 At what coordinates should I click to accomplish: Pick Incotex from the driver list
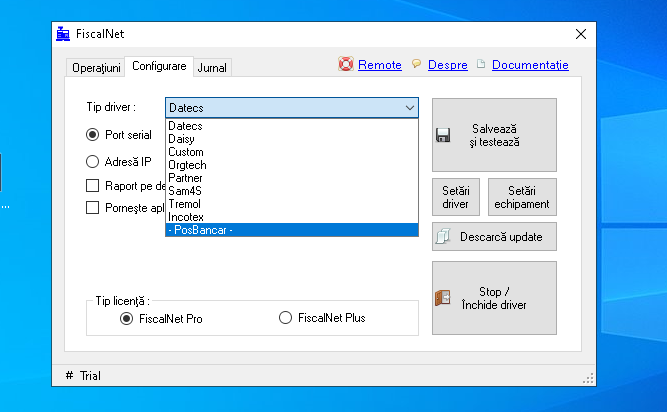(292, 217)
